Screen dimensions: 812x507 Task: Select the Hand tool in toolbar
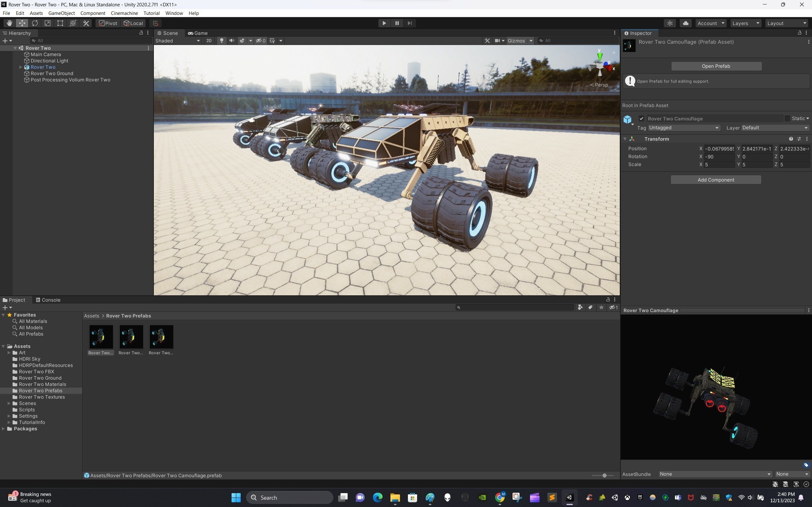(9, 23)
